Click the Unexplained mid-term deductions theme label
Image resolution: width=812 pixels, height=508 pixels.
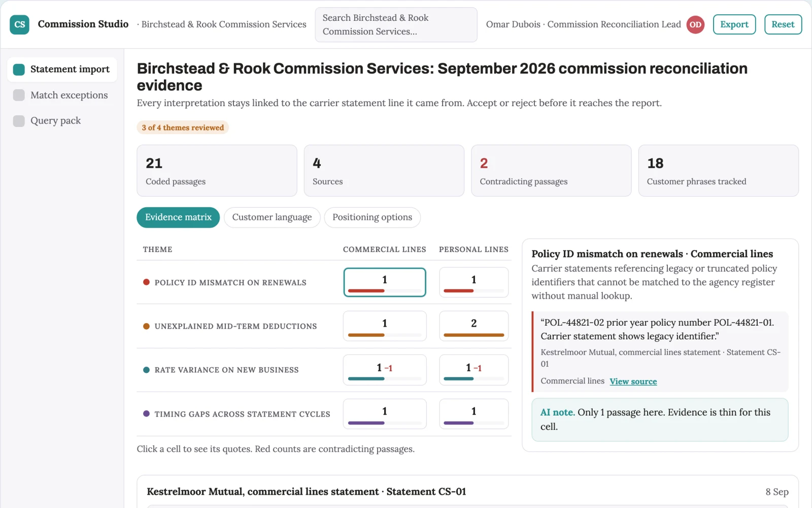pyautogui.click(x=235, y=326)
